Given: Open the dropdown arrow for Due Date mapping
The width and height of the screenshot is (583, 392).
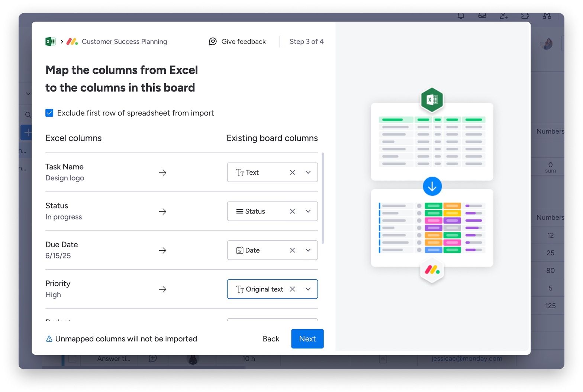Looking at the screenshot, I should [308, 250].
